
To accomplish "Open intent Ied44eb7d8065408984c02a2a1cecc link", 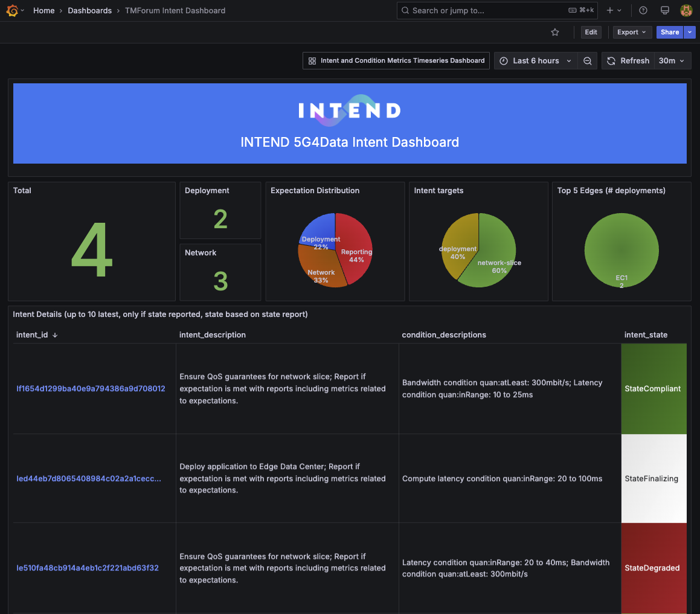I will [89, 478].
